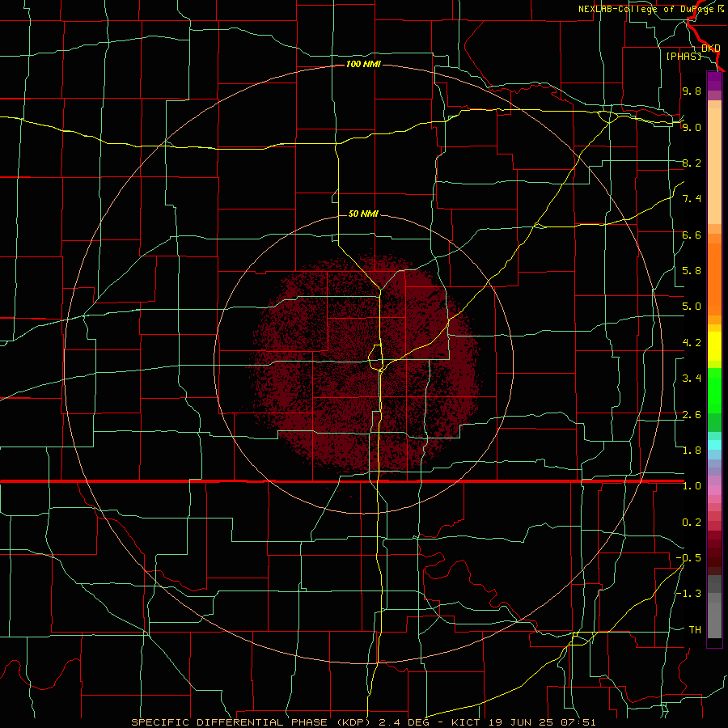Viewport: 728px width, 728px height.
Task: Click the 2.6 scale label
Action: click(692, 415)
